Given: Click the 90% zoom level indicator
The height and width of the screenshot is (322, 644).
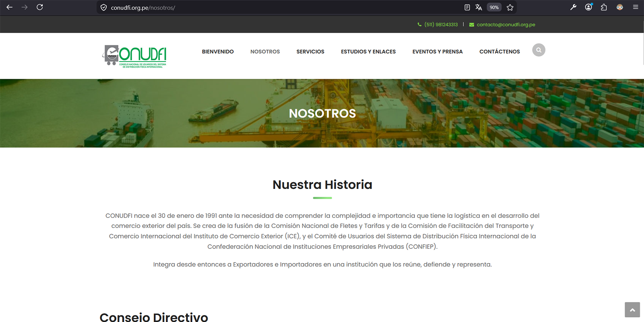Looking at the screenshot, I should 494,7.
